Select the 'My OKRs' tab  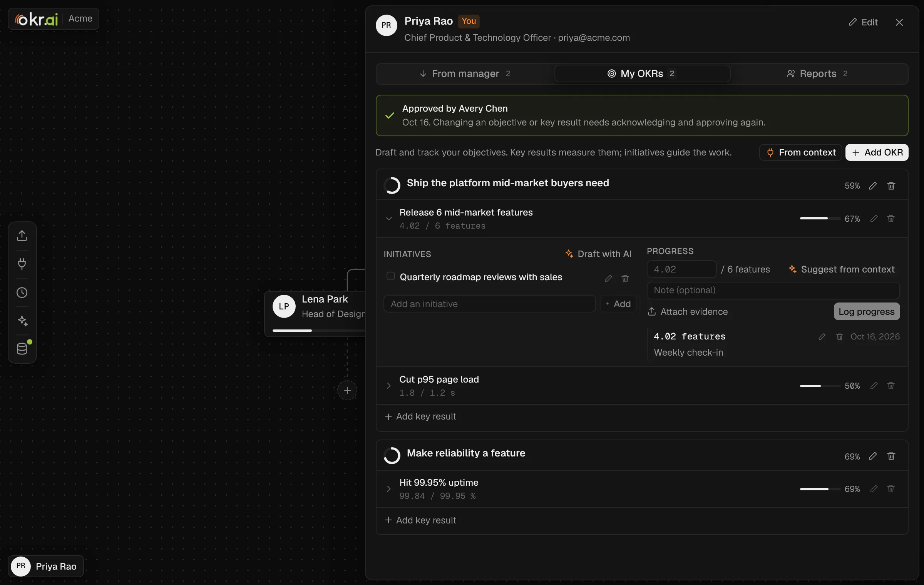point(642,74)
